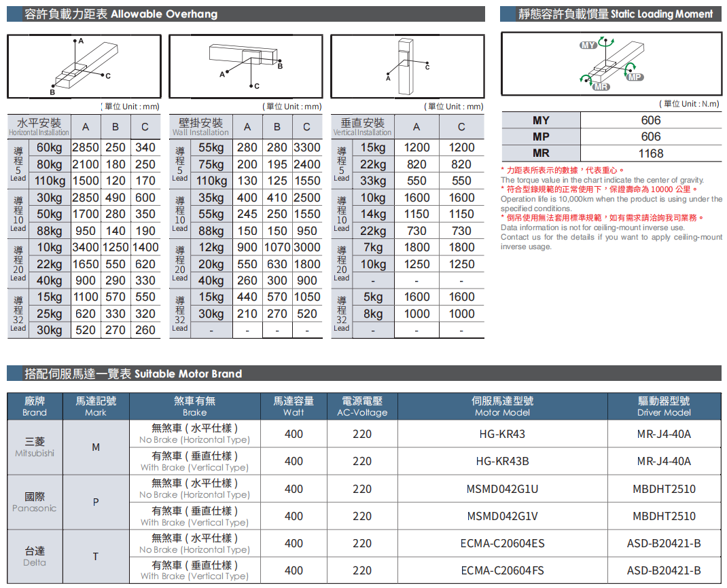727x588 pixels.
Task: Select motor model HG-KR43B
Action: pos(502,461)
